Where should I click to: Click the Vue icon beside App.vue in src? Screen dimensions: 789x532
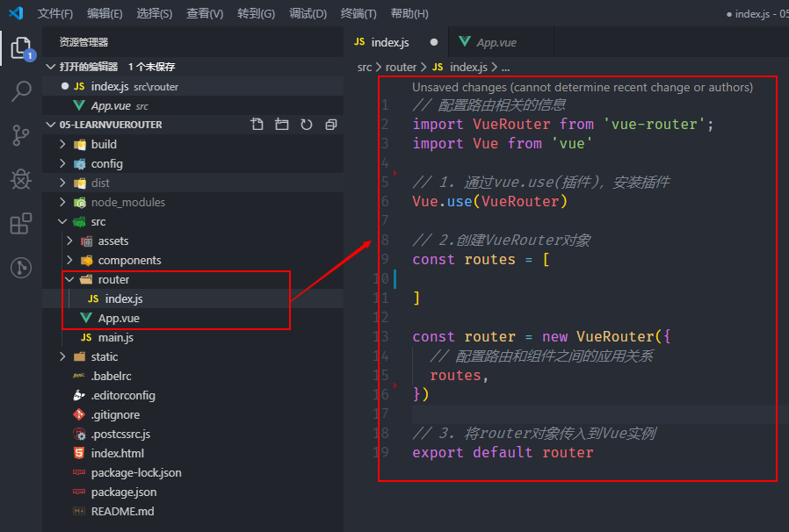point(86,318)
